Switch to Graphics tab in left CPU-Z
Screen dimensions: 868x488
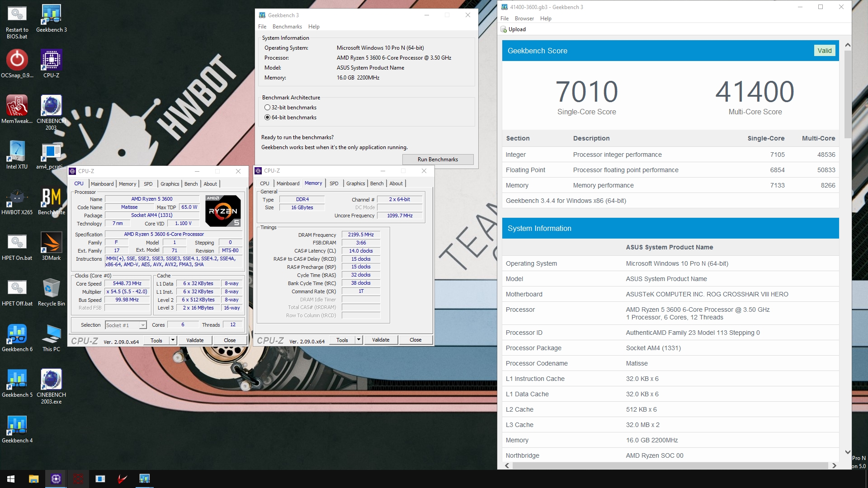point(170,184)
